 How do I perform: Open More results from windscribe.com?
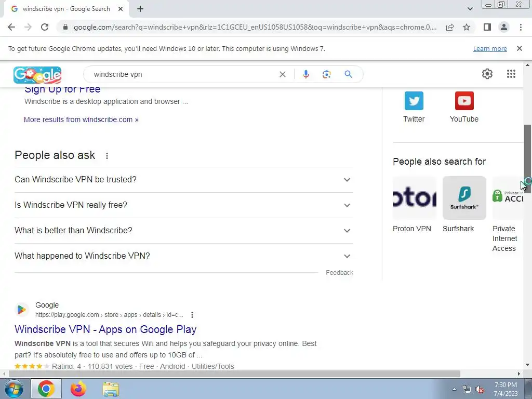pyautogui.click(x=81, y=119)
